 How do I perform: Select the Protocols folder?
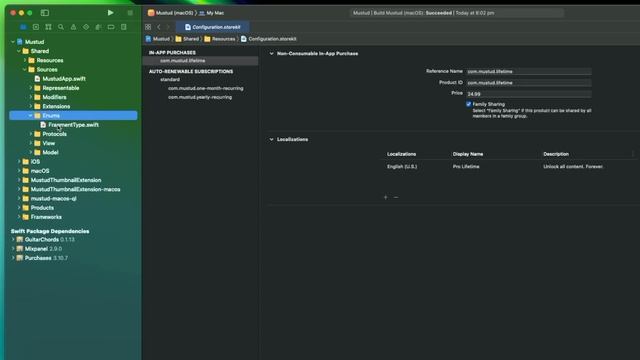[54, 134]
